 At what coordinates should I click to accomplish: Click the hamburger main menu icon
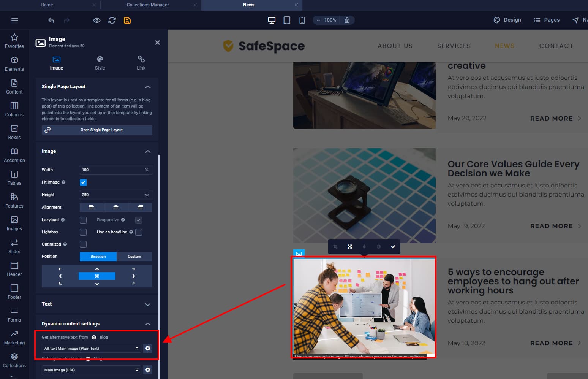click(x=15, y=20)
